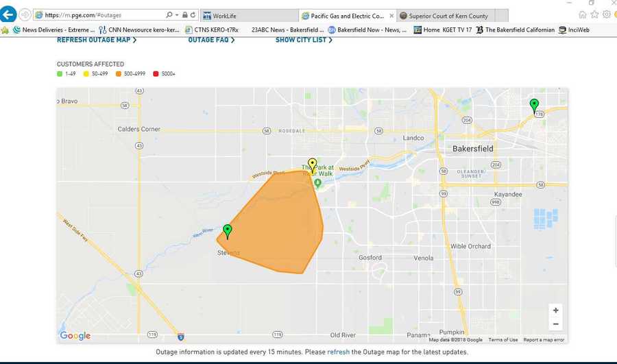
Task: Zoom in with the map plus button
Action: [x=555, y=310]
